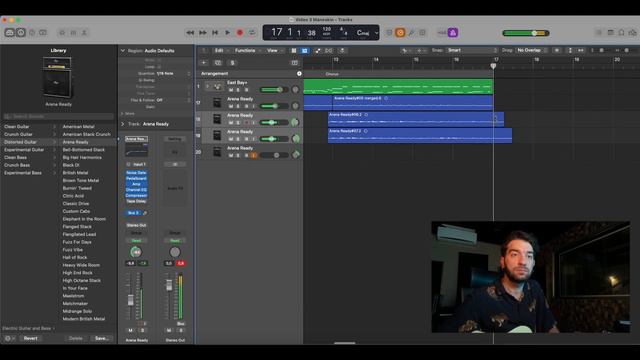This screenshot has height=360, width=640.
Task: Open the Library gear action menu
Action: pos(9,338)
